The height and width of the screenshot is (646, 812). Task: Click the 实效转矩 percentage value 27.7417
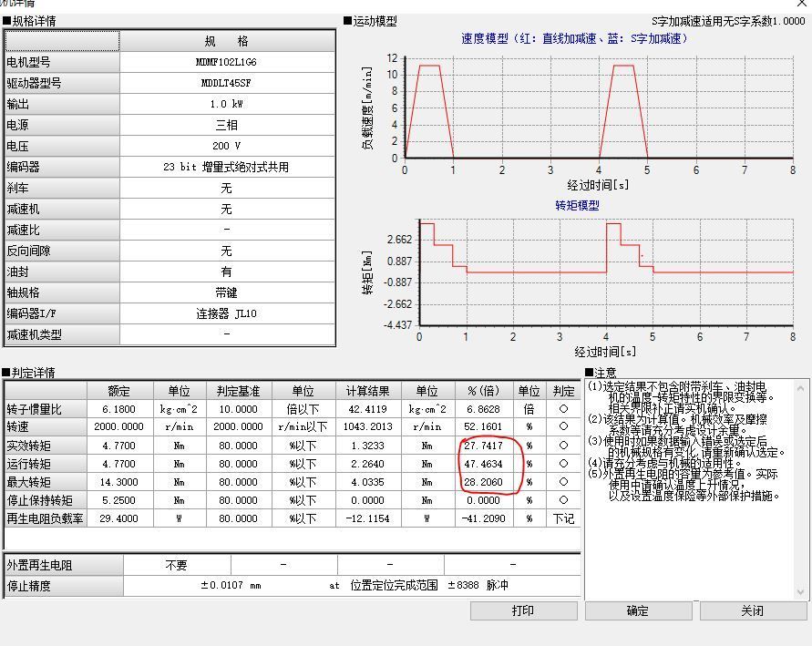pos(484,446)
